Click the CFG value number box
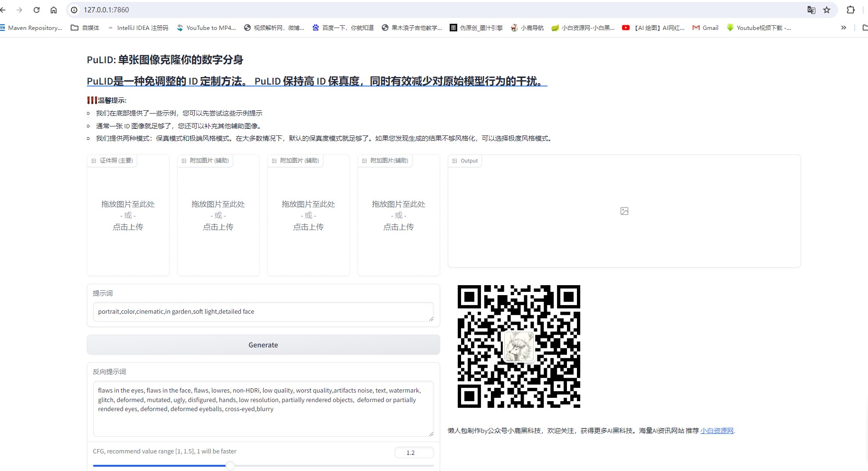The height and width of the screenshot is (471, 868). 414,452
